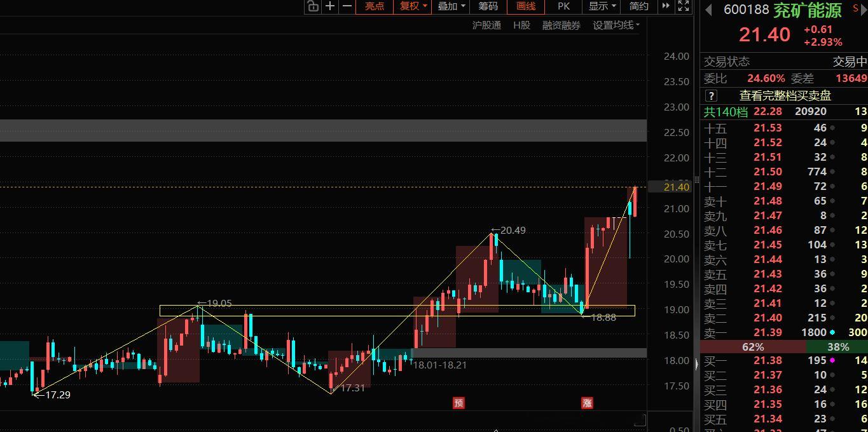Viewport: 868px width, 432px height.
Task: Click H股 tag link
Action: point(521,25)
